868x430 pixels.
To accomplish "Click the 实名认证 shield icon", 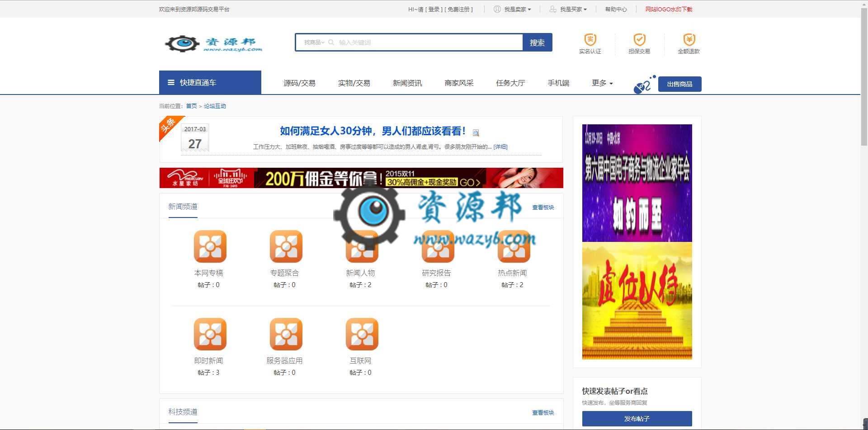I will pos(590,39).
